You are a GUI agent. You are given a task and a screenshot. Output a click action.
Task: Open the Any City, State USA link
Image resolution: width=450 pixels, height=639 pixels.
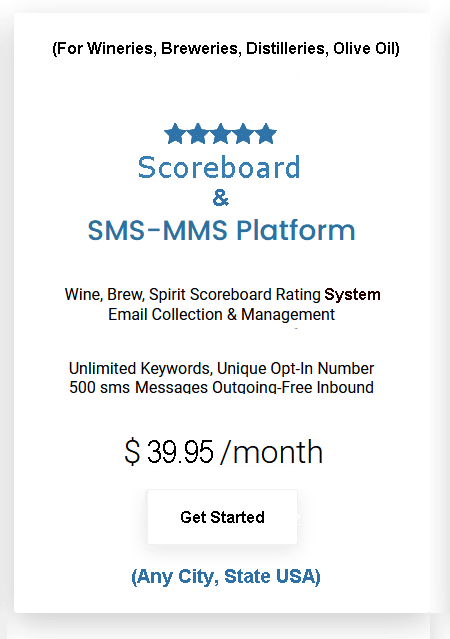point(226,576)
